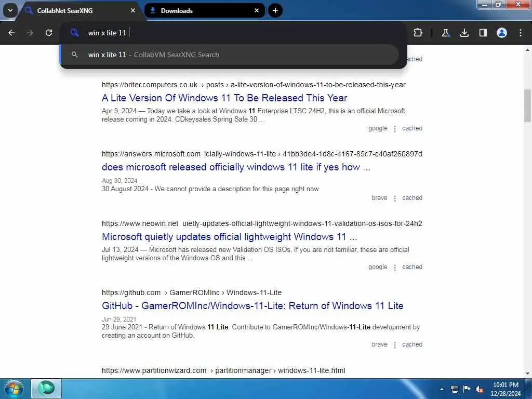Click the answers.microsoft.com result URL
Screen dimensions: 532x399
[262, 154]
